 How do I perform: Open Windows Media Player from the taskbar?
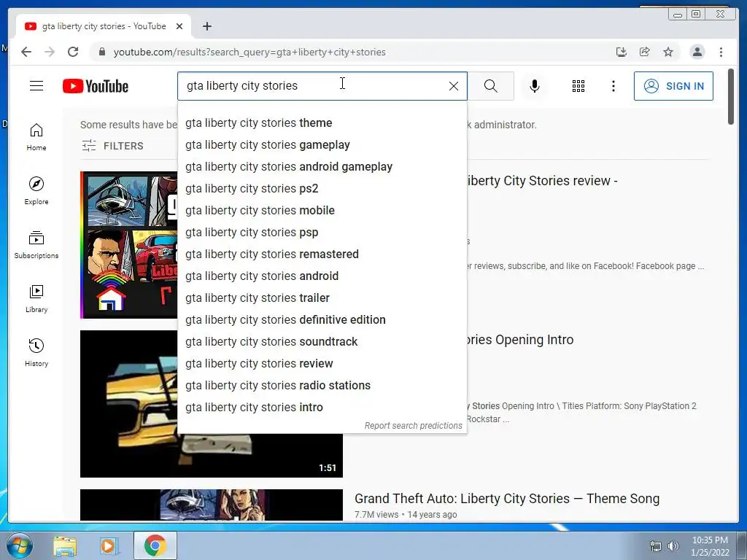click(109, 545)
